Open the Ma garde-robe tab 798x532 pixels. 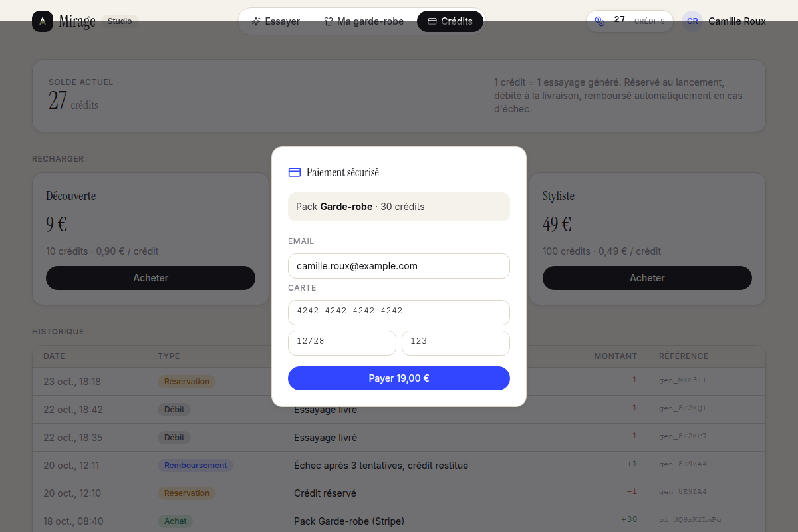pos(364,21)
